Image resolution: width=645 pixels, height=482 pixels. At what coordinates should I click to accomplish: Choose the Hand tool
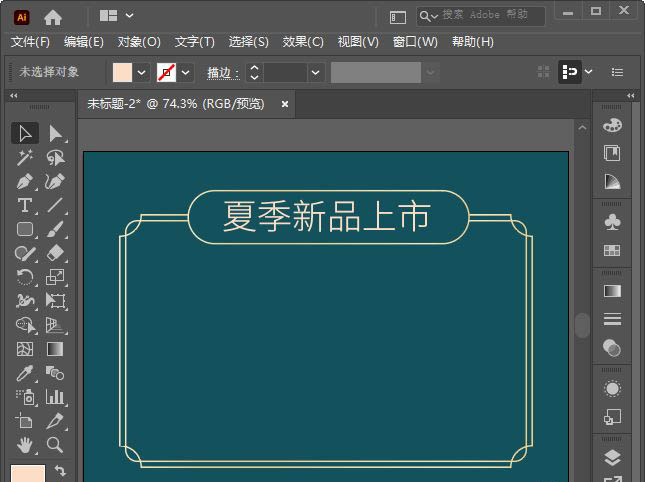(x=25, y=445)
